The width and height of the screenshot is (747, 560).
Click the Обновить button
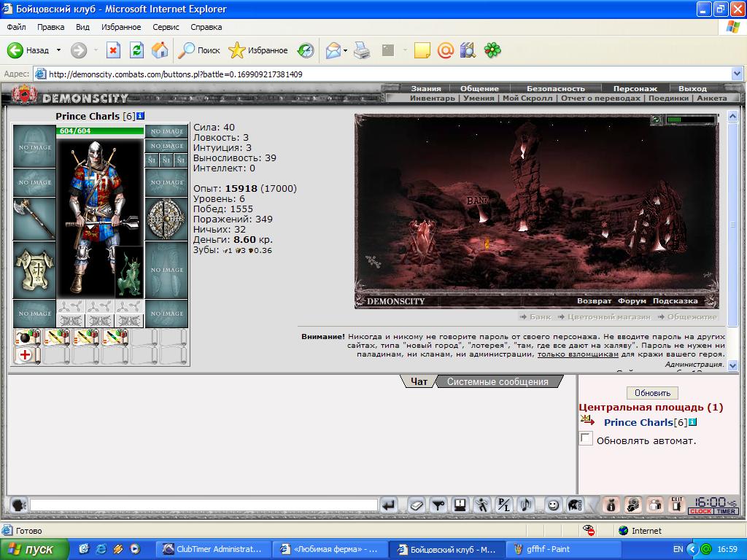652,393
